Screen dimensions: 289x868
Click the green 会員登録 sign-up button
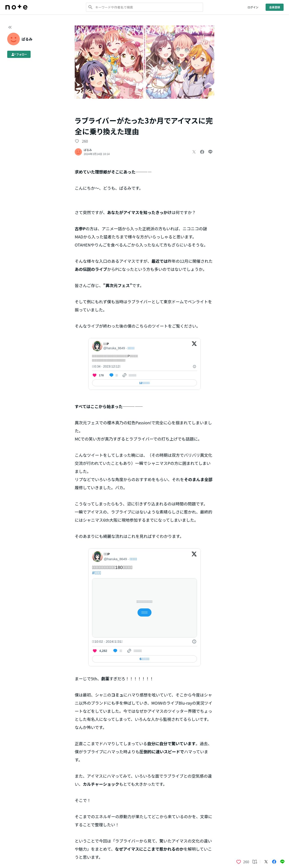(274, 7)
